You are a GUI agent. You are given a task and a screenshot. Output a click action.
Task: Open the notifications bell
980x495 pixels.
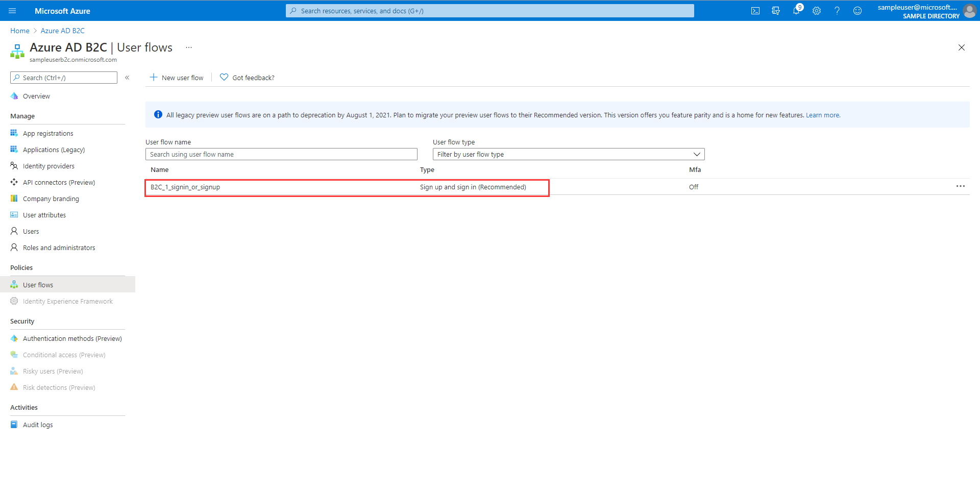(x=796, y=11)
